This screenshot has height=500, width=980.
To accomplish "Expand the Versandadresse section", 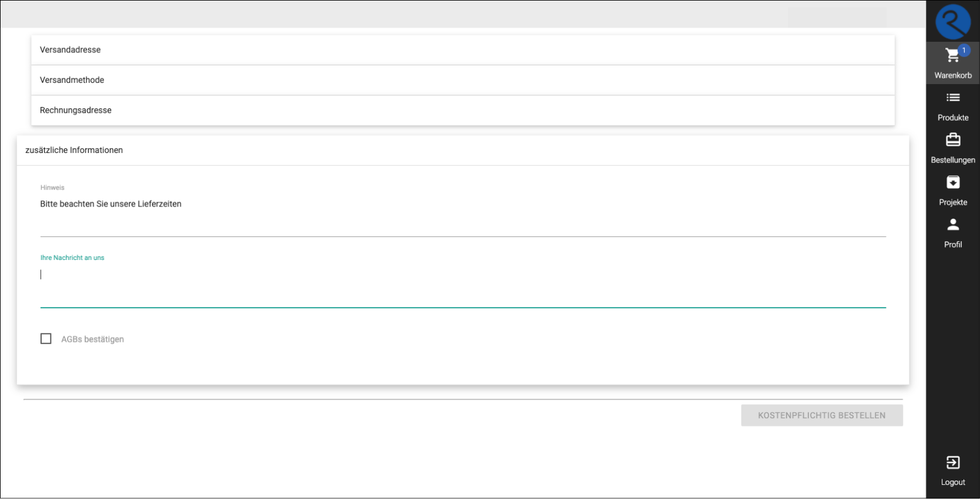I will click(463, 50).
